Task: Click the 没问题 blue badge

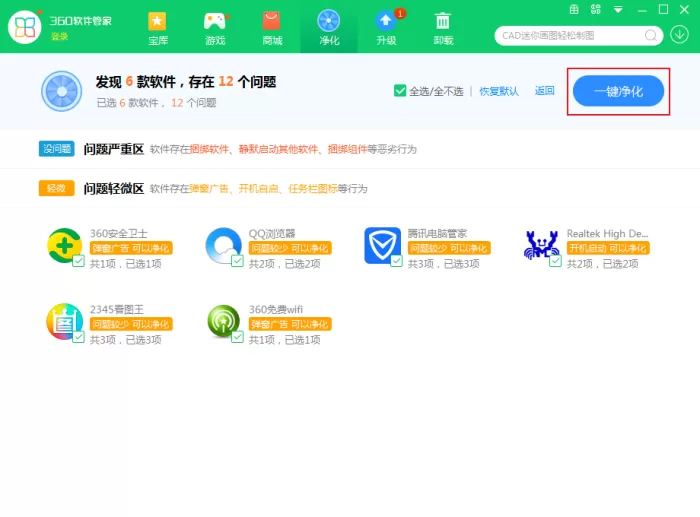Action: coord(57,149)
